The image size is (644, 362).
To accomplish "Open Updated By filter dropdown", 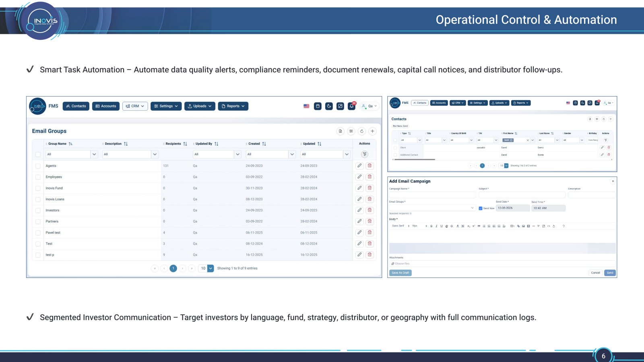I will 237,154.
